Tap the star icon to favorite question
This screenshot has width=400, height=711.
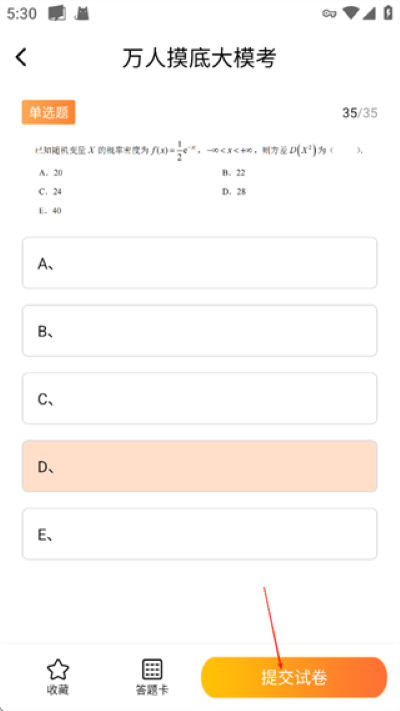pos(58,669)
